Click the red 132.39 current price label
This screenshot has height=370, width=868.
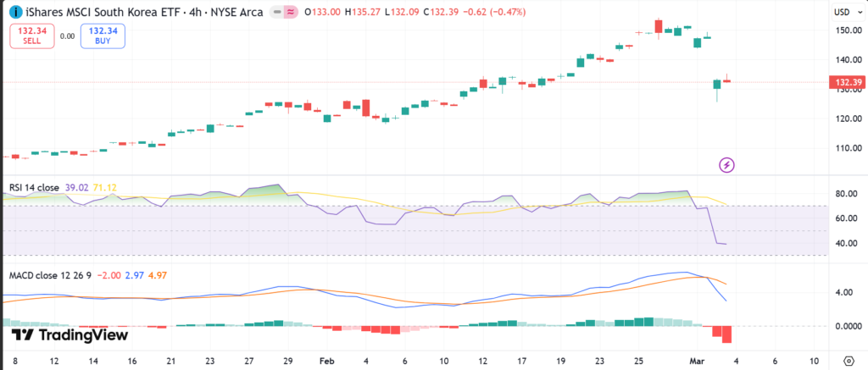coord(848,82)
